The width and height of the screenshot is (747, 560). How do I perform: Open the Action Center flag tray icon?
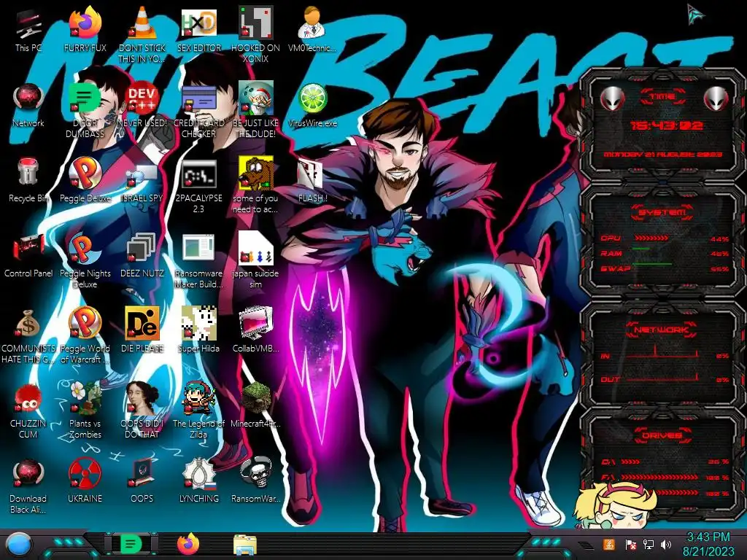click(630, 544)
